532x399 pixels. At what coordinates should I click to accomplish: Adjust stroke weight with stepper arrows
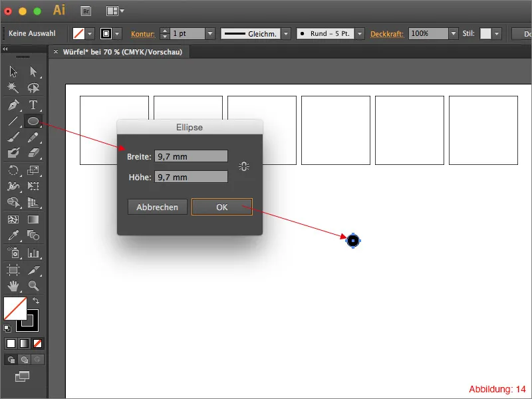(x=164, y=34)
